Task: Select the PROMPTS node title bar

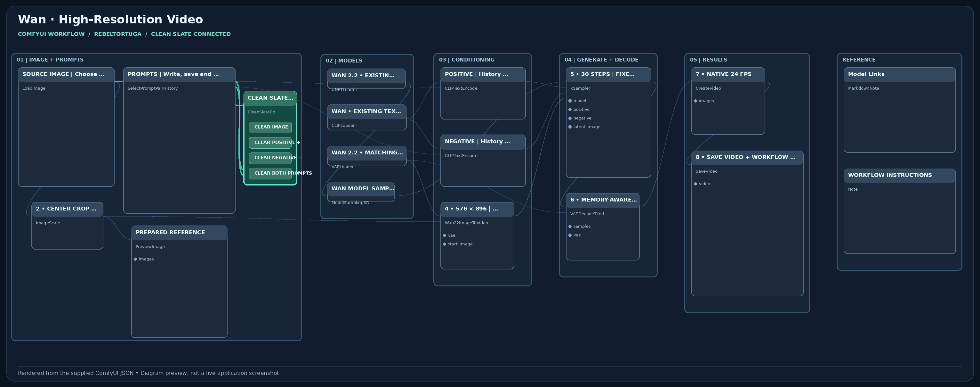Action: tap(179, 75)
